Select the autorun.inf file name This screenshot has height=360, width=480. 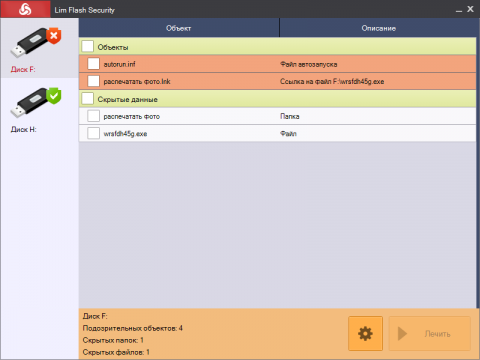click(x=119, y=64)
